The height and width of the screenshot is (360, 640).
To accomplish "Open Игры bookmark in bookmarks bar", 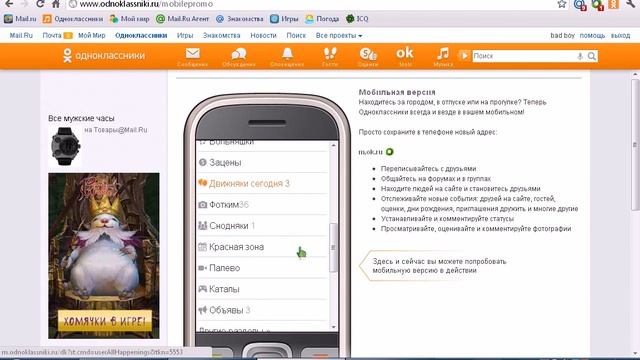I will [284, 19].
